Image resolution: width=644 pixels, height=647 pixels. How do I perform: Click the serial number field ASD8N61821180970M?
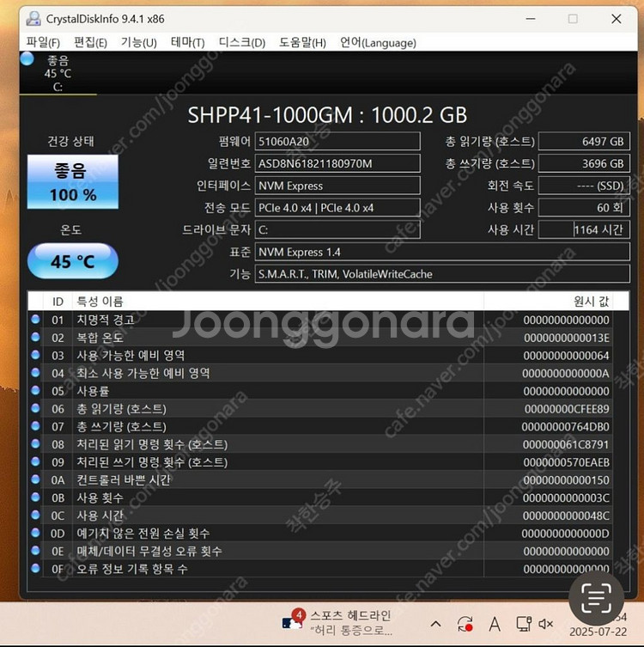(337, 164)
